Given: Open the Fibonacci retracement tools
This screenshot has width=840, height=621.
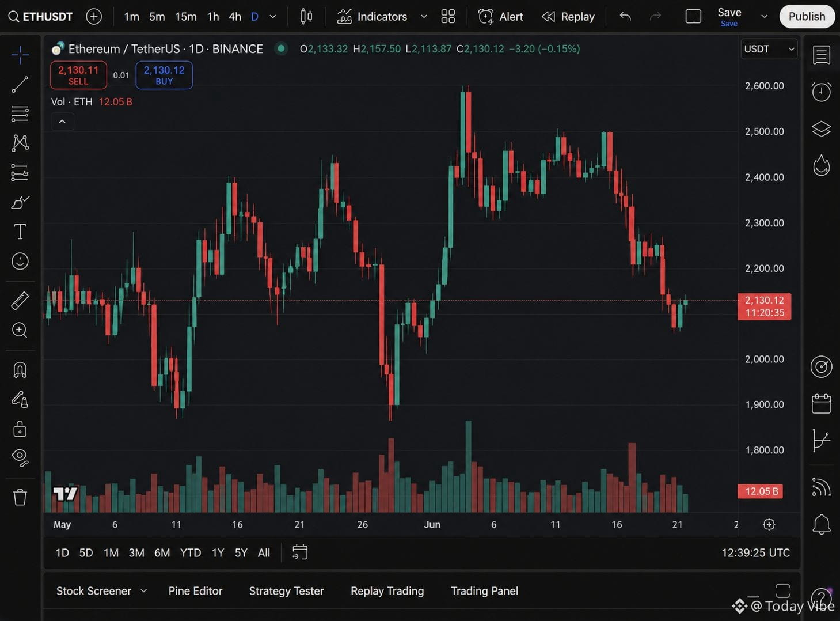Looking at the screenshot, I should [20, 113].
